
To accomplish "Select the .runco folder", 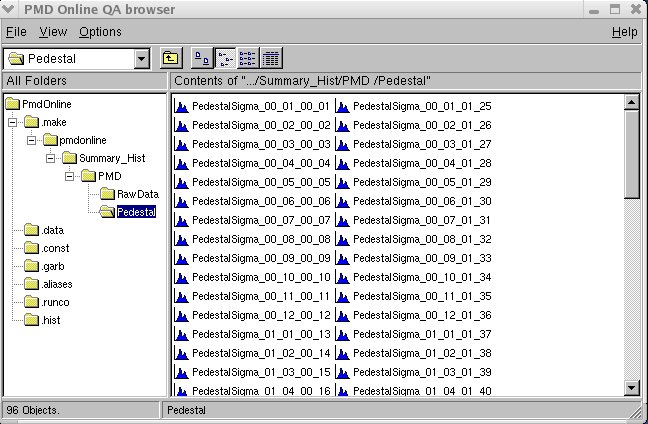I will coord(47,303).
